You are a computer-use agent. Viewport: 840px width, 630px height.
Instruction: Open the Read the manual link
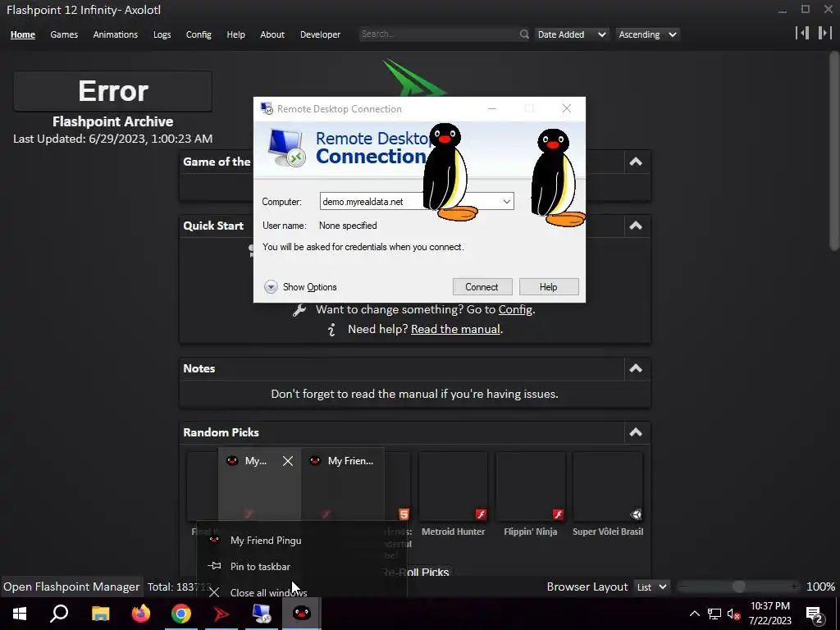tap(455, 329)
